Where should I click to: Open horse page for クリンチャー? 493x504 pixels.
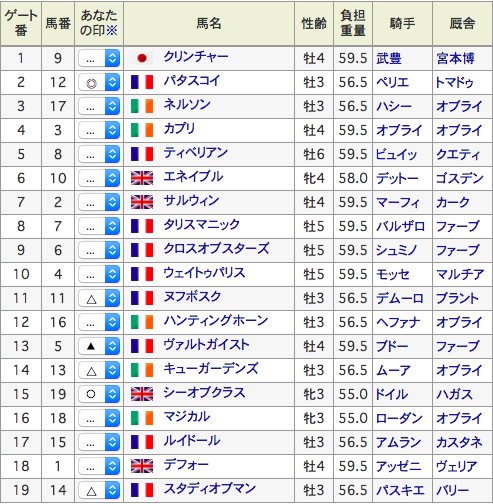[196, 57]
